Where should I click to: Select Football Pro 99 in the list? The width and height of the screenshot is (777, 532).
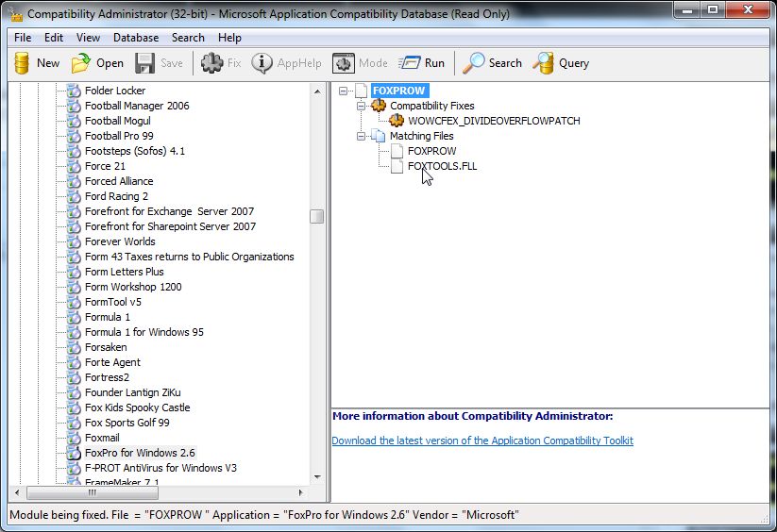tap(119, 136)
